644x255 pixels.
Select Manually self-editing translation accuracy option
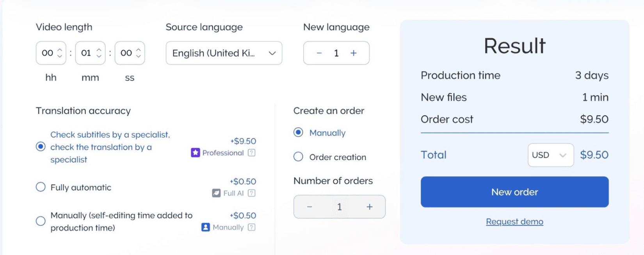[x=41, y=221]
